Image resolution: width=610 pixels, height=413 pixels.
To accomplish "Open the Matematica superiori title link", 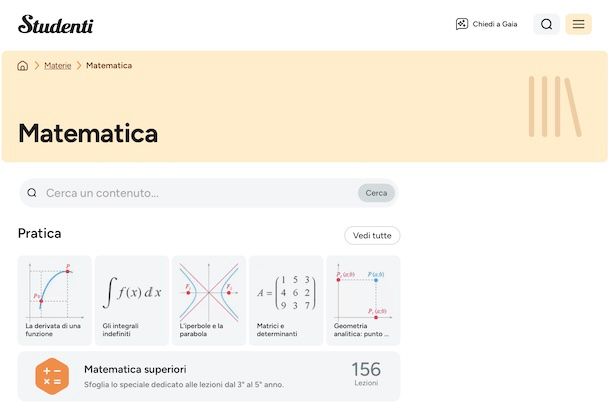I will 135,369.
